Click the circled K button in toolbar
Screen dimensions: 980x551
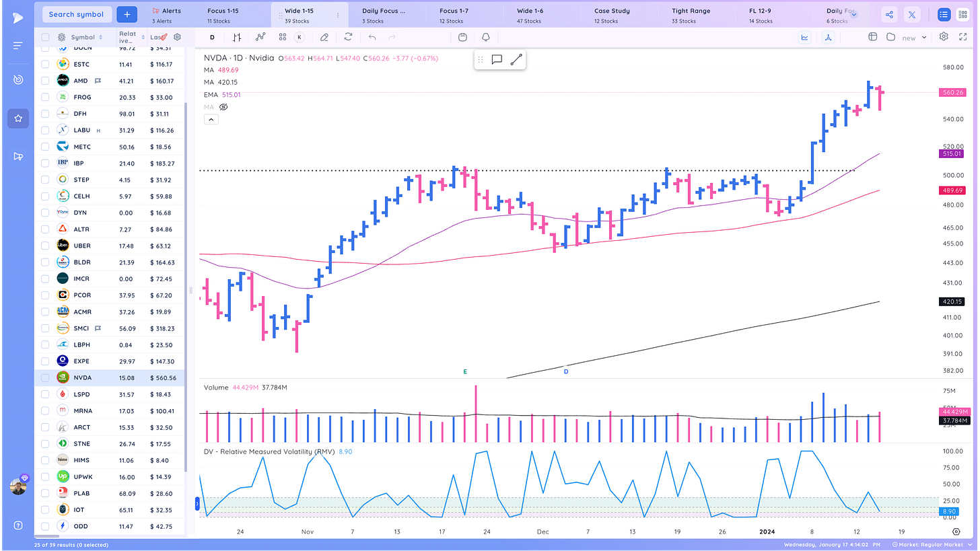pyautogui.click(x=299, y=38)
